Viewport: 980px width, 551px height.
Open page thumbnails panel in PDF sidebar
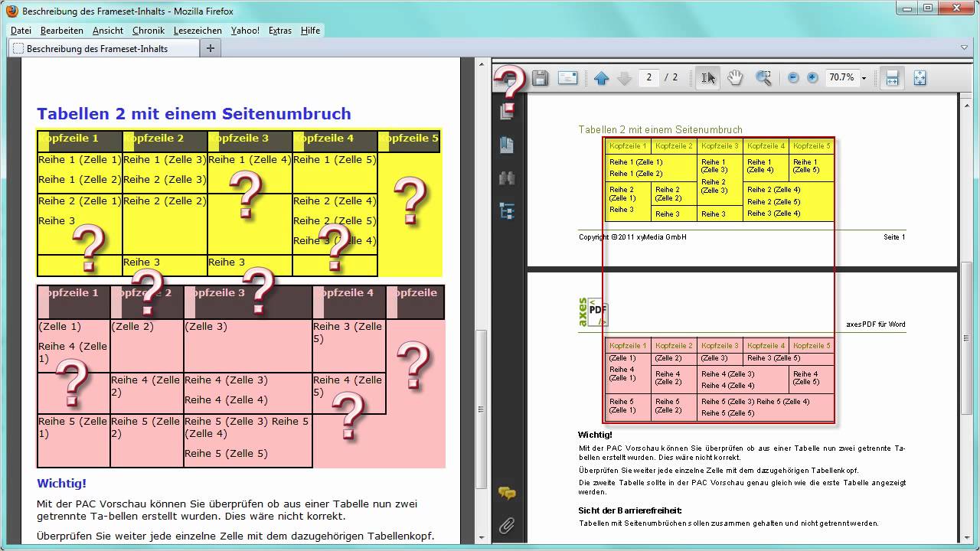pos(507,111)
